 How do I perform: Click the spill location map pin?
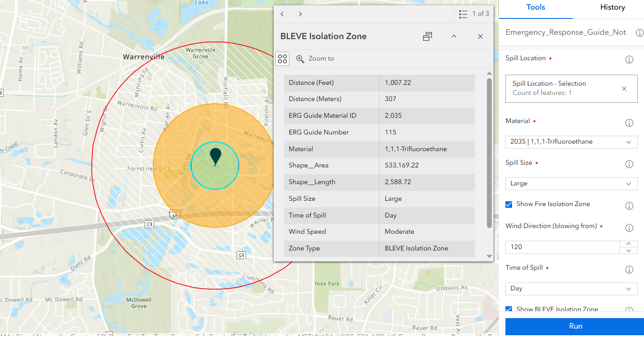215,157
